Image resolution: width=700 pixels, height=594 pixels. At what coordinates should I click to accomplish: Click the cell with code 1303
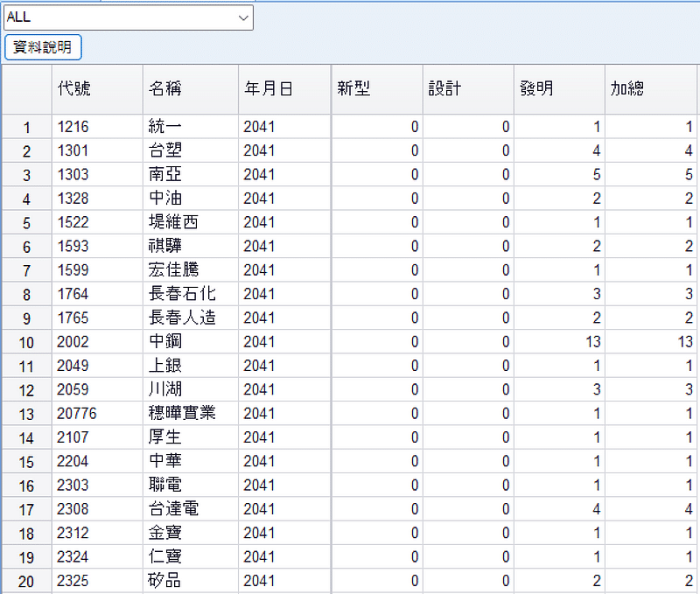97,175
